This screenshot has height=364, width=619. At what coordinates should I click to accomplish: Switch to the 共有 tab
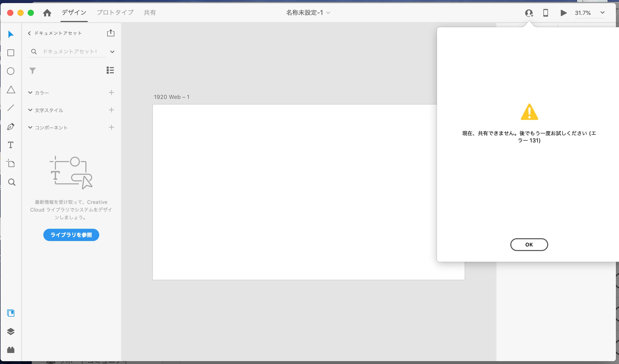point(149,13)
